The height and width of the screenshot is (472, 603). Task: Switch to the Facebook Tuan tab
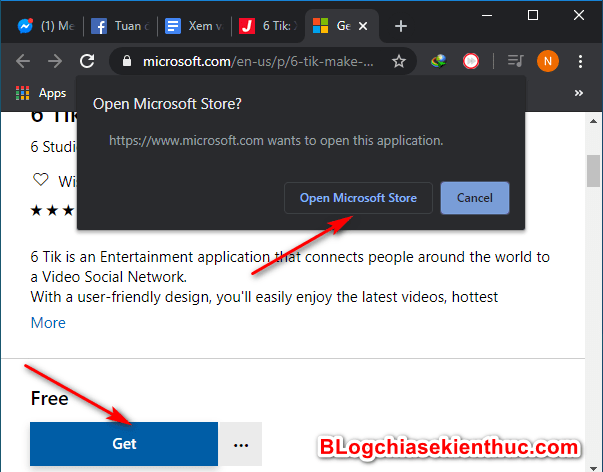click(120, 26)
